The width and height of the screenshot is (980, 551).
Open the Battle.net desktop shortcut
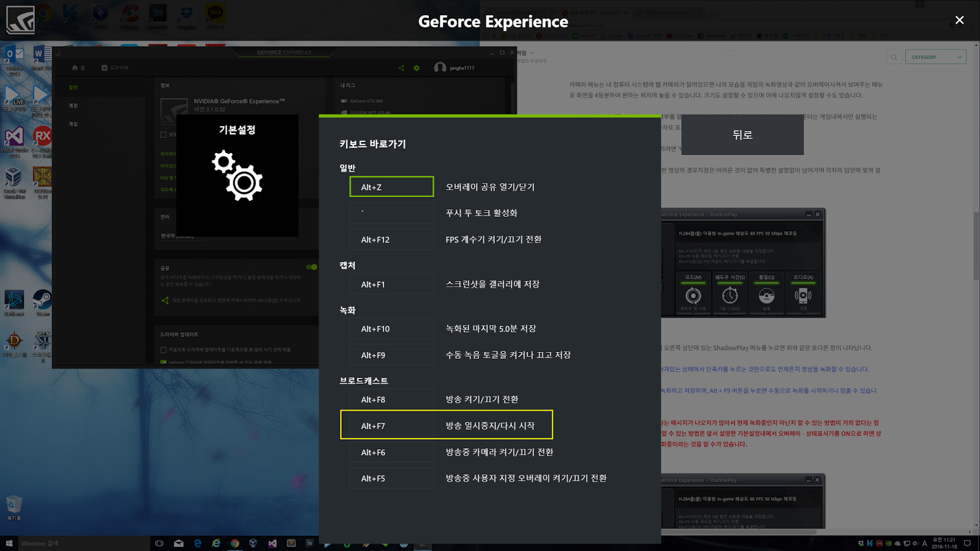tap(14, 303)
